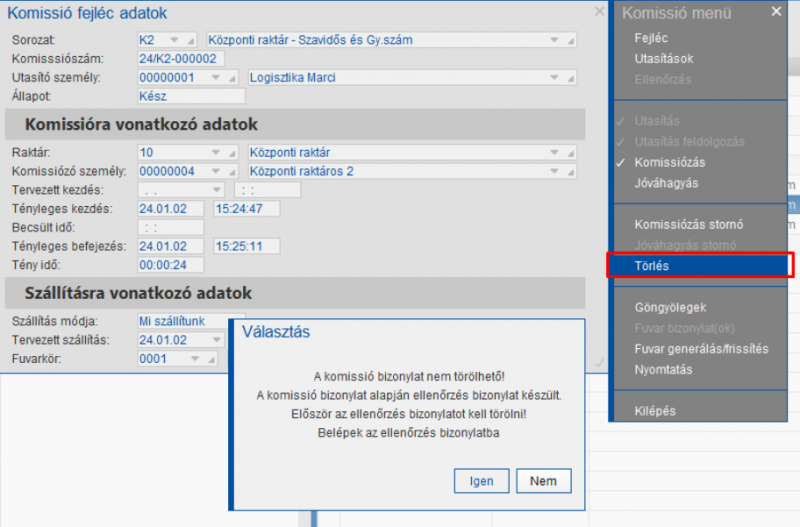Close the Komissió fejléc adatok panel
This screenshot has width=800, height=527.
(x=599, y=12)
